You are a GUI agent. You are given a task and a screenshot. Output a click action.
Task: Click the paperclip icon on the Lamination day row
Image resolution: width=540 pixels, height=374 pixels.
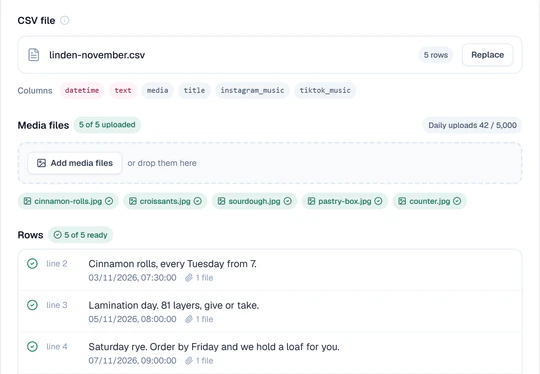coord(189,319)
